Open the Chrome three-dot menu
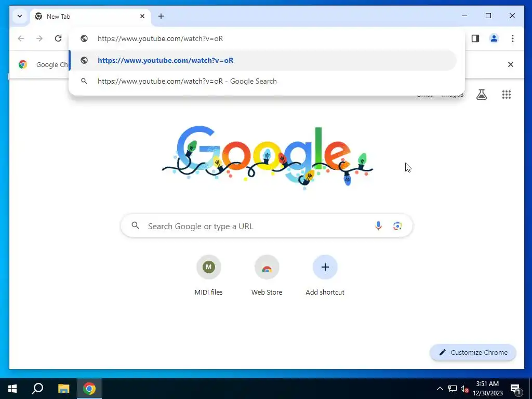The width and height of the screenshot is (532, 399). coord(513,38)
